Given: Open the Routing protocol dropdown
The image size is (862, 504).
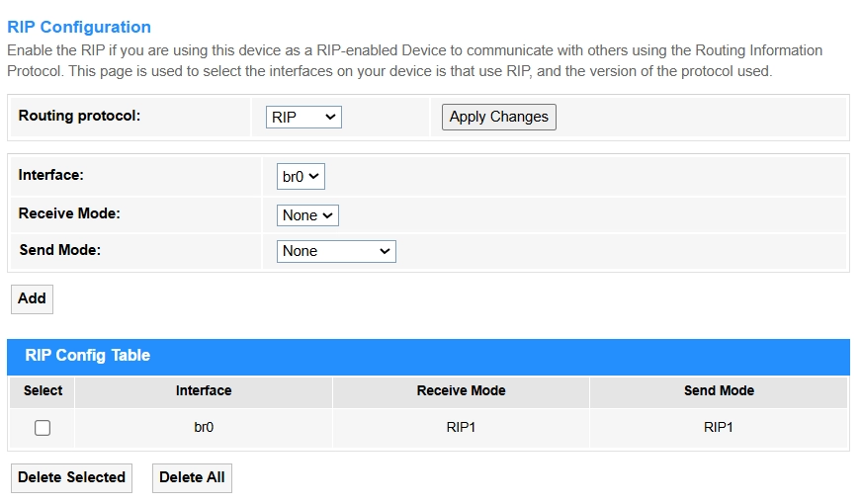Looking at the screenshot, I should click(x=303, y=117).
